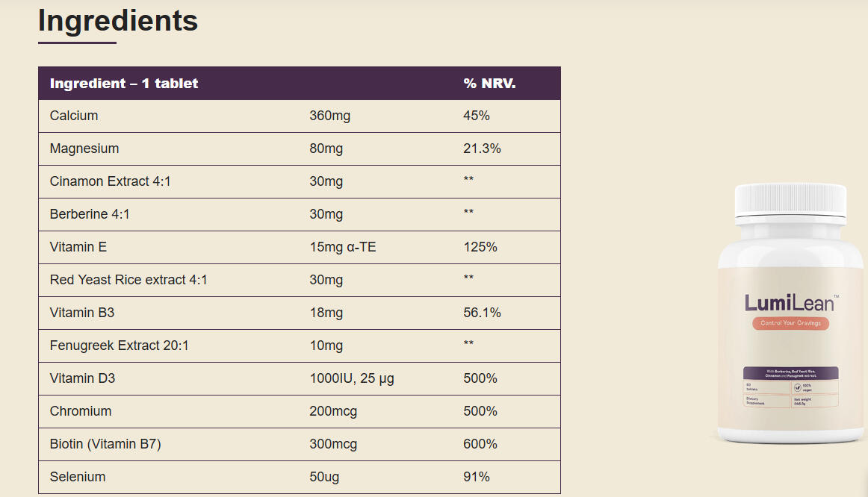The image size is (868, 497).
Task: Click the Selenium 91% value
Action: pos(477,477)
